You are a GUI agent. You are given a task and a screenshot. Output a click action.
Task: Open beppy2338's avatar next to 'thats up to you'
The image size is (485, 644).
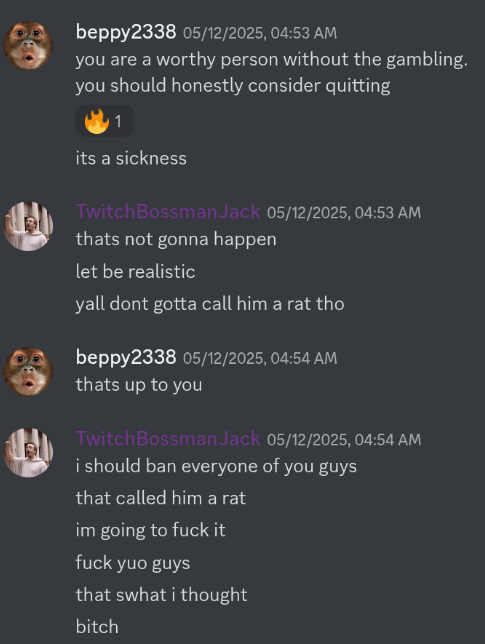(28, 372)
